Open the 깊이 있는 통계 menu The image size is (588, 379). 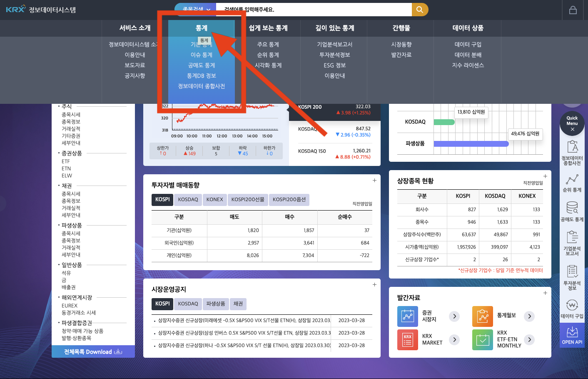[335, 28]
